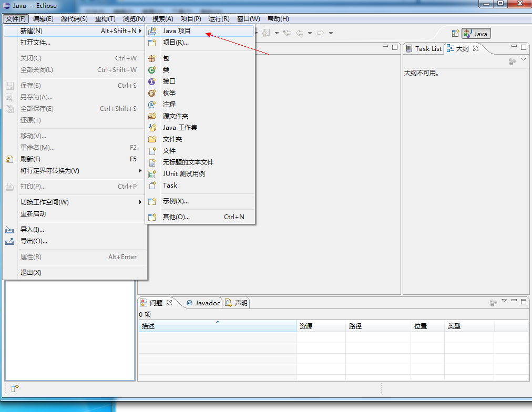Viewport: 532px width, 412px height.
Task: Click the Task icon in submenu
Action: [152, 185]
